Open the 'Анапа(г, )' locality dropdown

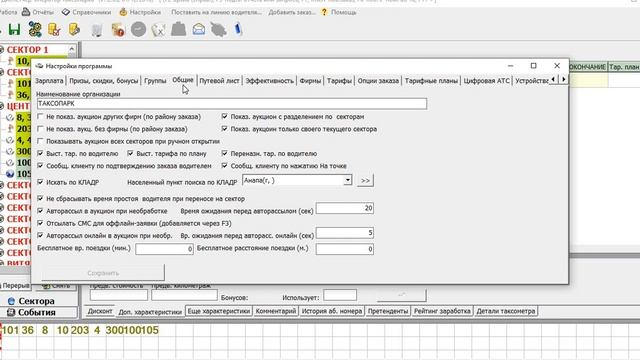(347, 180)
